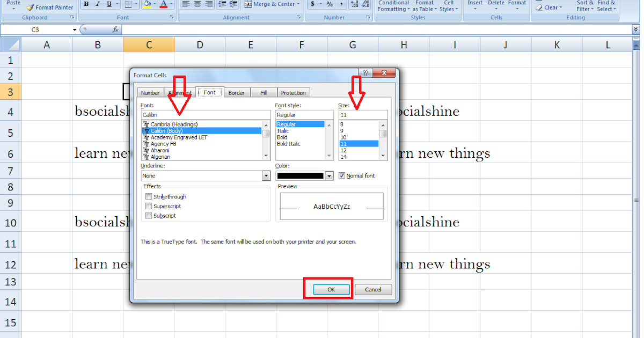Expand the formula bar chevron

[636, 30]
